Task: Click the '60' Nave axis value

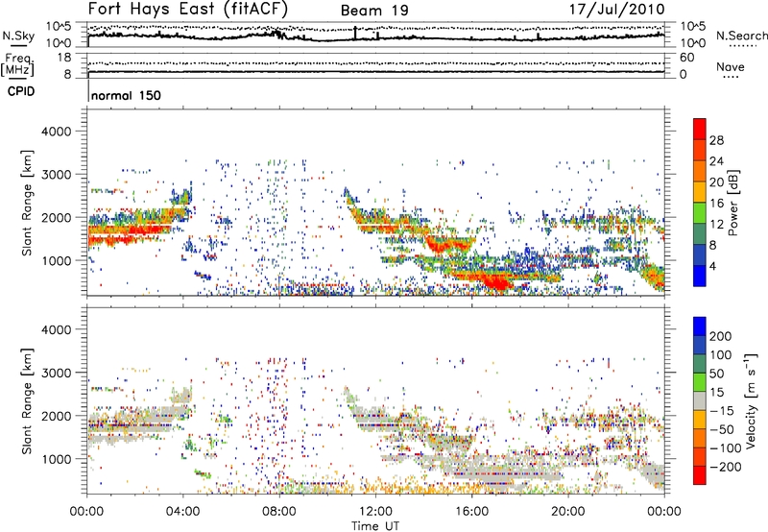Action: (x=686, y=58)
